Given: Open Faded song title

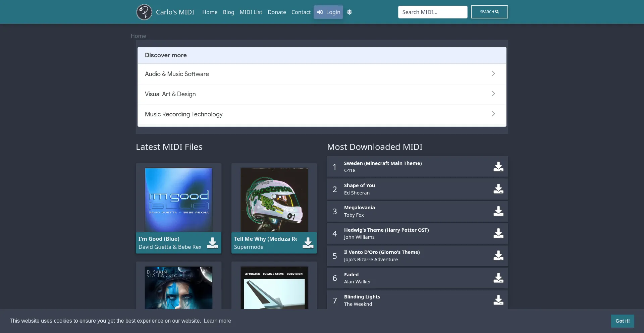Looking at the screenshot, I should coord(351,275).
